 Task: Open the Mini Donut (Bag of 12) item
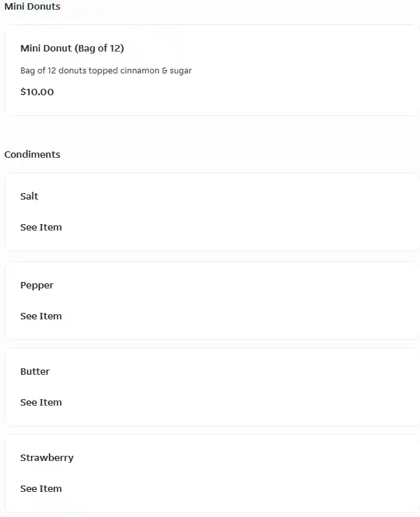tap(72, 48)
